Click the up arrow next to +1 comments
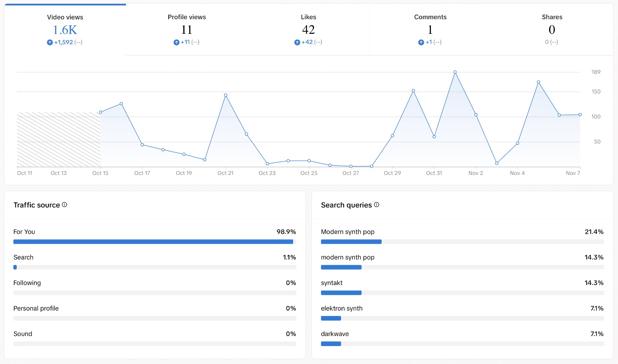The image size is (618, 364). (421, 42)
